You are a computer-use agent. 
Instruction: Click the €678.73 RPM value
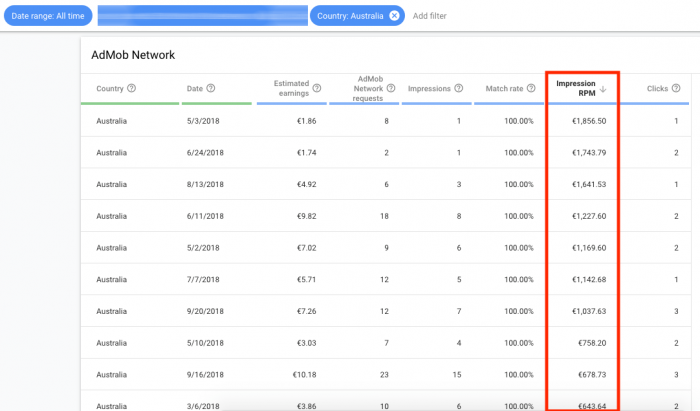coord(592,374)
